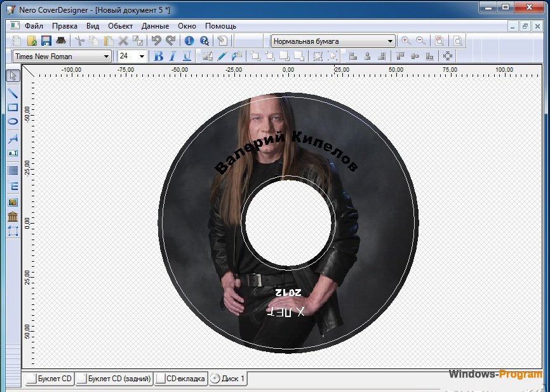Redo the last undone action
Viewport: 550px width, 392px height.
point(170,41)
